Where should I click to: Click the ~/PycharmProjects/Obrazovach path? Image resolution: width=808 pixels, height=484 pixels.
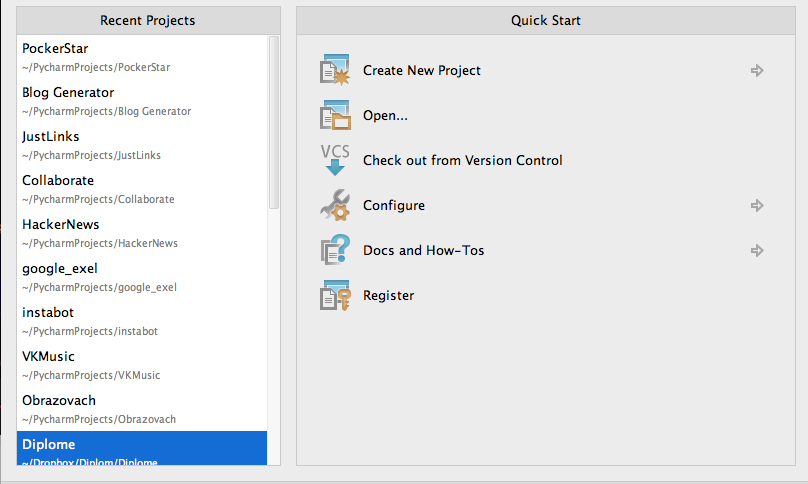point(99,420)
